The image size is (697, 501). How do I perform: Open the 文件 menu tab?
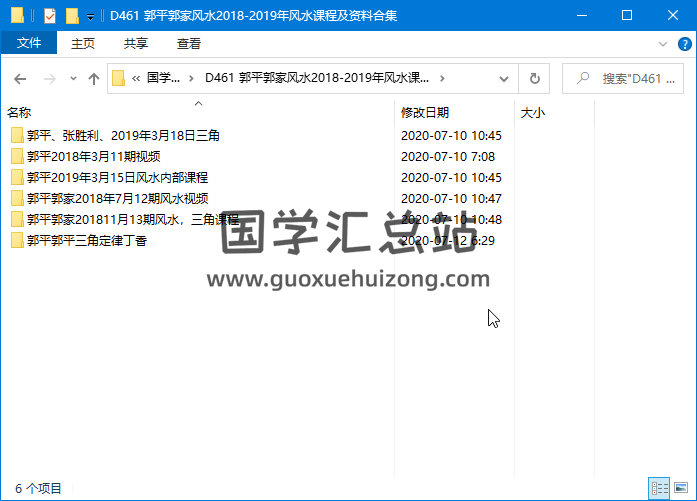(29, 43)
